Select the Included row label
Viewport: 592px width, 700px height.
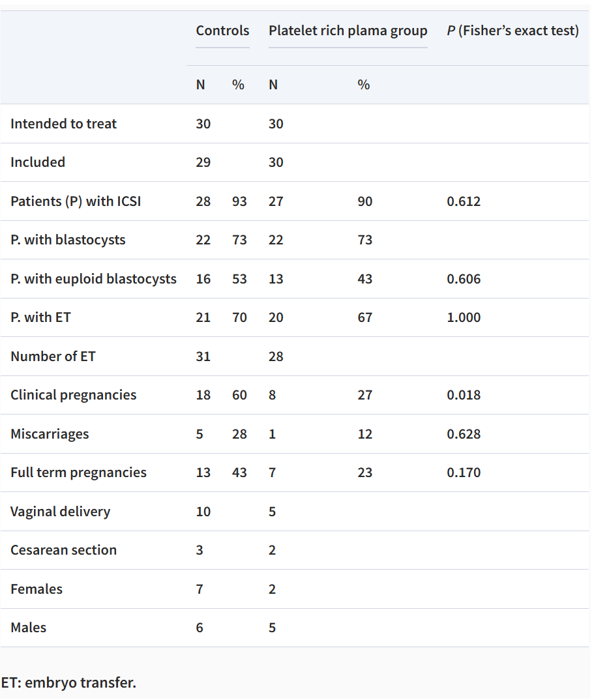click(x=38, y=162)
